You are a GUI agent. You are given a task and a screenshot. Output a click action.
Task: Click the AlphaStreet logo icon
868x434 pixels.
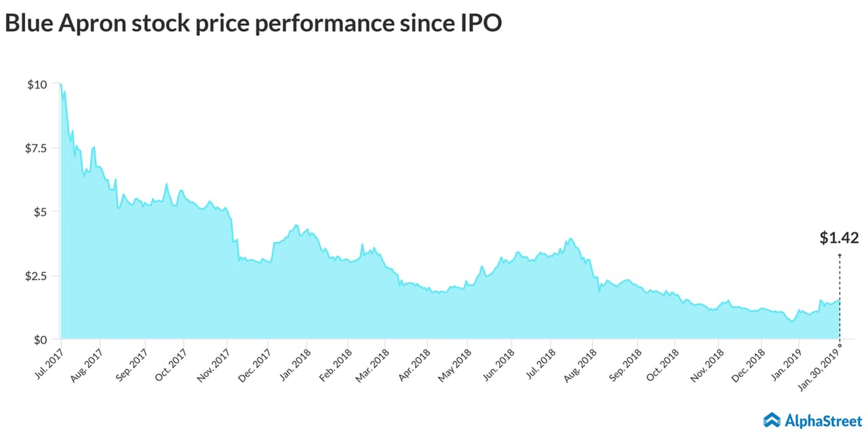[x=772, y=420]
